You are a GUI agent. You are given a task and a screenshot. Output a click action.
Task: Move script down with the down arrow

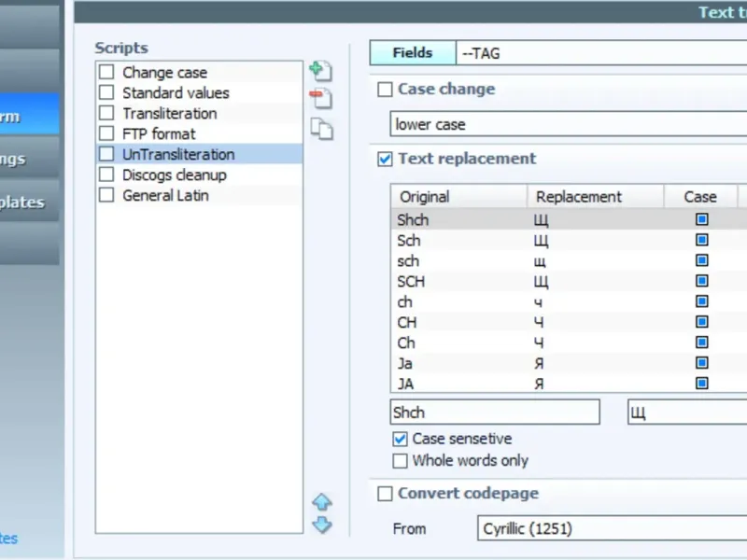322,525
